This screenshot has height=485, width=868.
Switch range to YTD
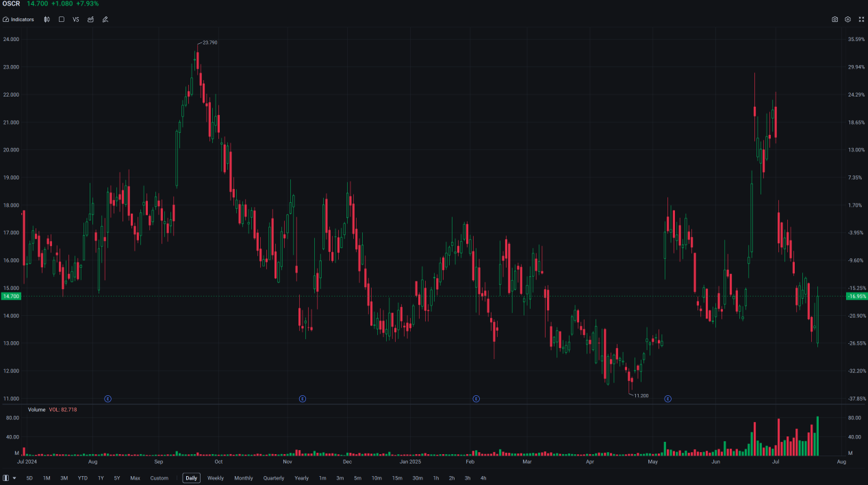tap(82, 478)
